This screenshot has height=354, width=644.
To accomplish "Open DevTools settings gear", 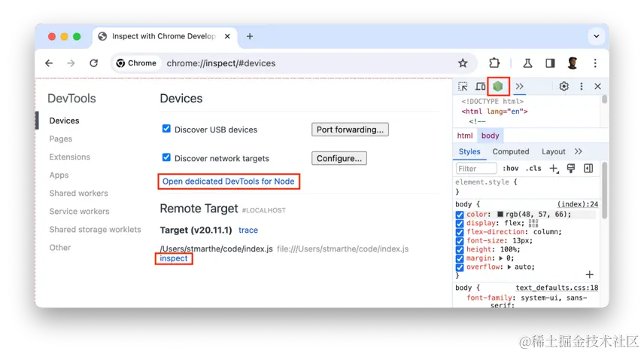I will 564,87.
